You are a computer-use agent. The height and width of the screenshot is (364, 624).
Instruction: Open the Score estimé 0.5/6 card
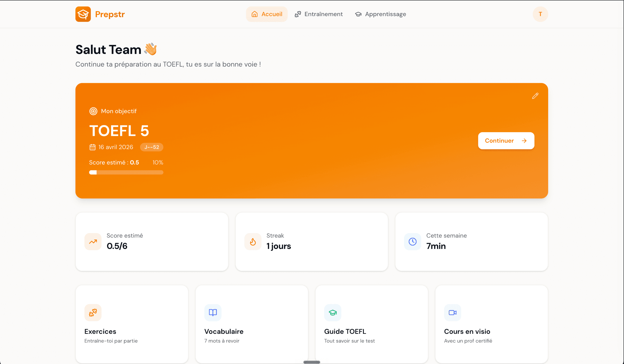[x=152, y=242]
